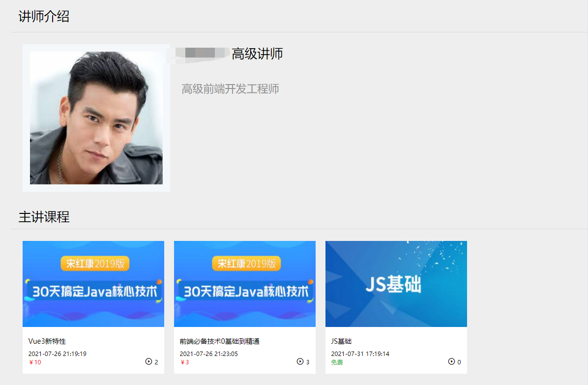Open the JS基础 course cover image
Image resolution: width=588 pixels, height=385 pixels.
pyautogui.click(x=396, y=284)
